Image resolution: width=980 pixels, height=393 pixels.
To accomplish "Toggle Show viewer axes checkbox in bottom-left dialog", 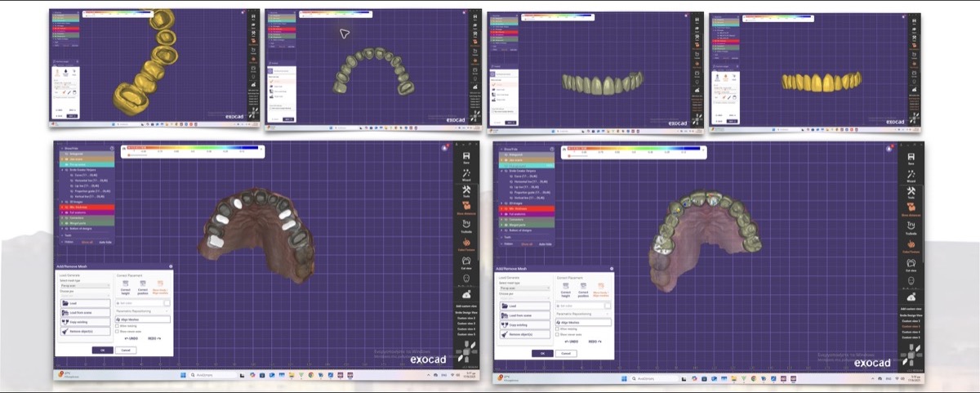I will pyautogui.click(x=118, y=332).
